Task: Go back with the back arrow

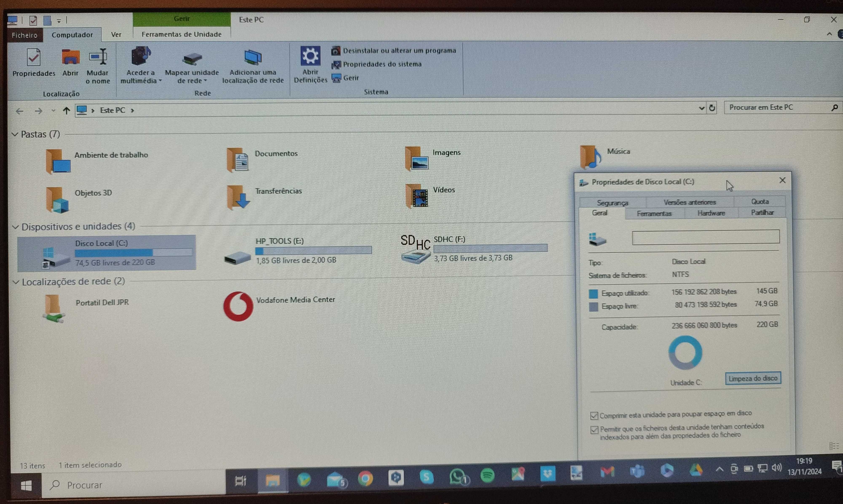Action: coord(20,111)
